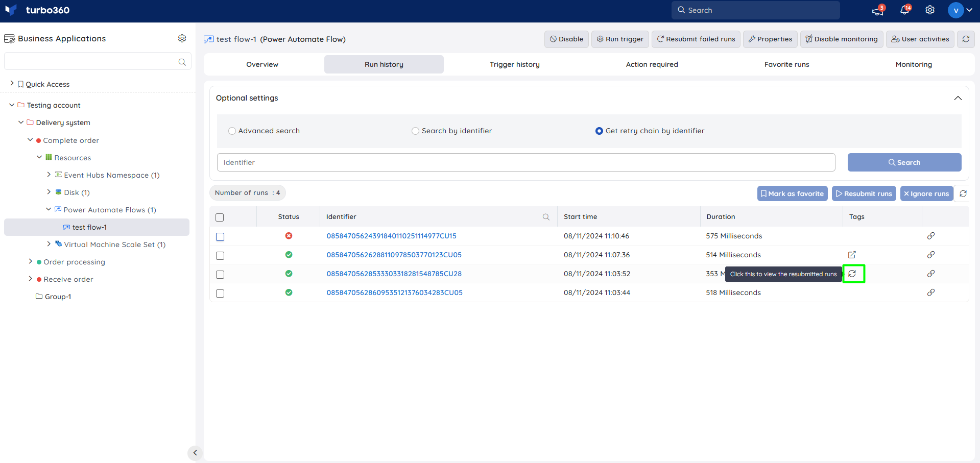Open the notifications bell

pyautogui.click(x=905, y=10)
